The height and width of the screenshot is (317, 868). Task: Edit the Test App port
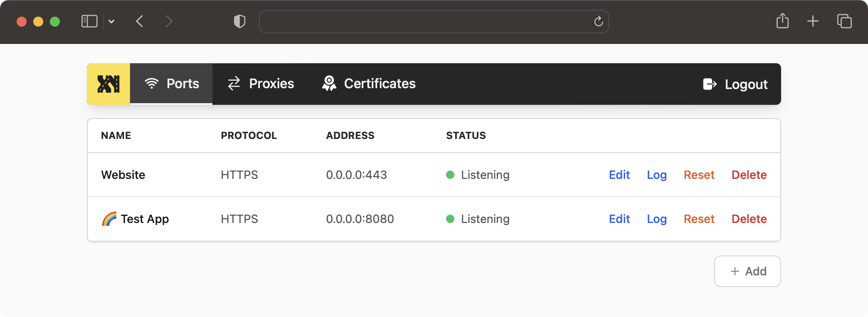point(619,219)
